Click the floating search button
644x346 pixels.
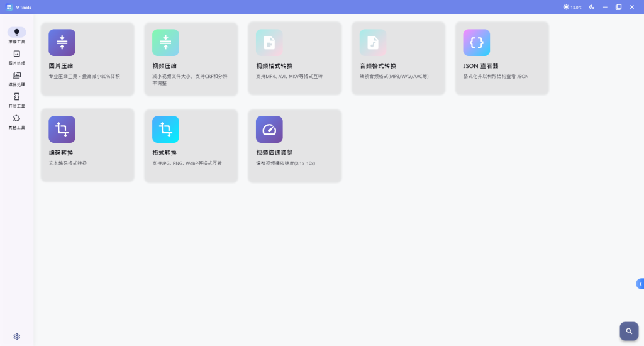[x=629, y=331]
